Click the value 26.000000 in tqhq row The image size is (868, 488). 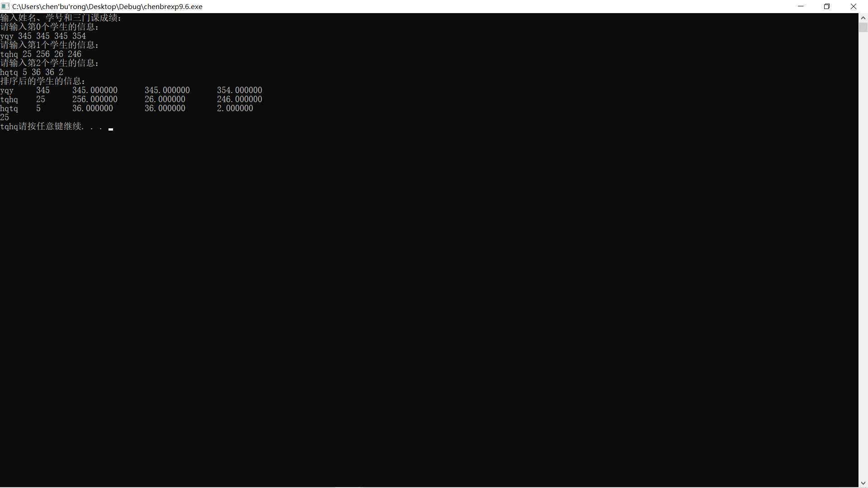(x=165, y=99)
